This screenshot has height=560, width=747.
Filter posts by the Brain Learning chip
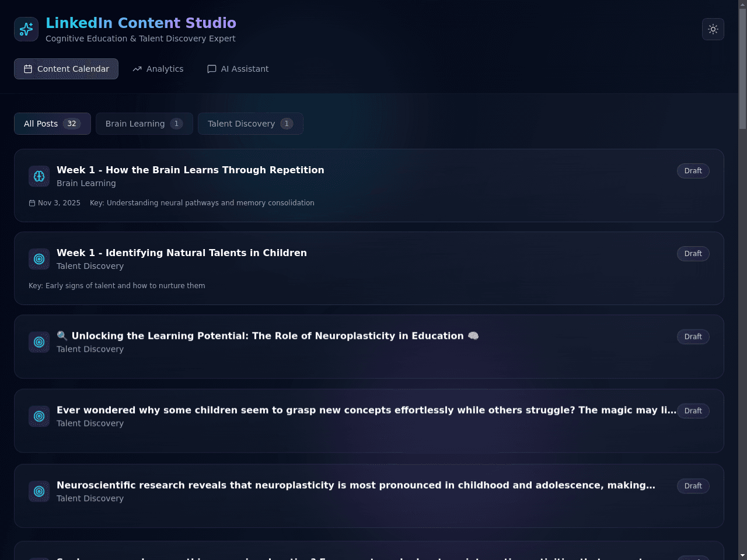pos(144,124)
